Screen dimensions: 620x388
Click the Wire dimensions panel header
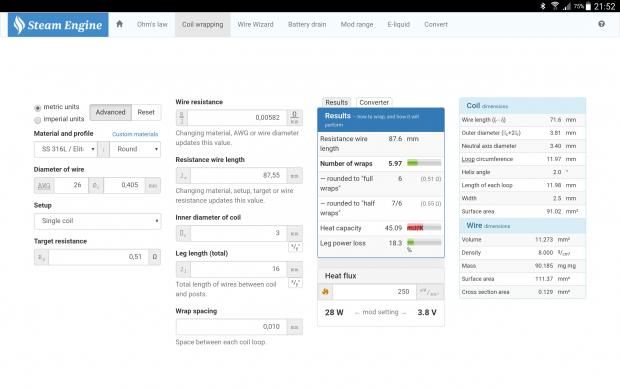[x=522, y=225]
